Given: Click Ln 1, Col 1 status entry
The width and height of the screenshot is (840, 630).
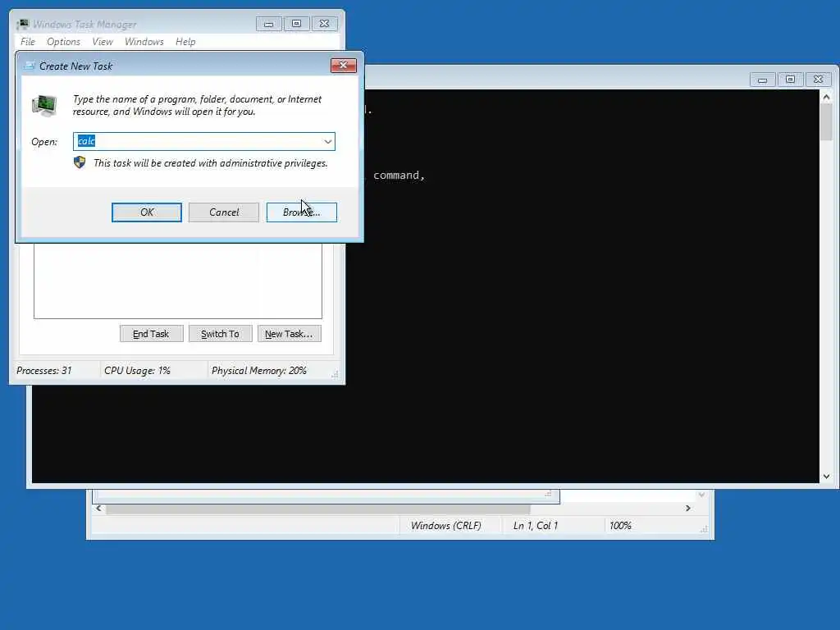Looking at the screenshot, I should click(536, 526).
